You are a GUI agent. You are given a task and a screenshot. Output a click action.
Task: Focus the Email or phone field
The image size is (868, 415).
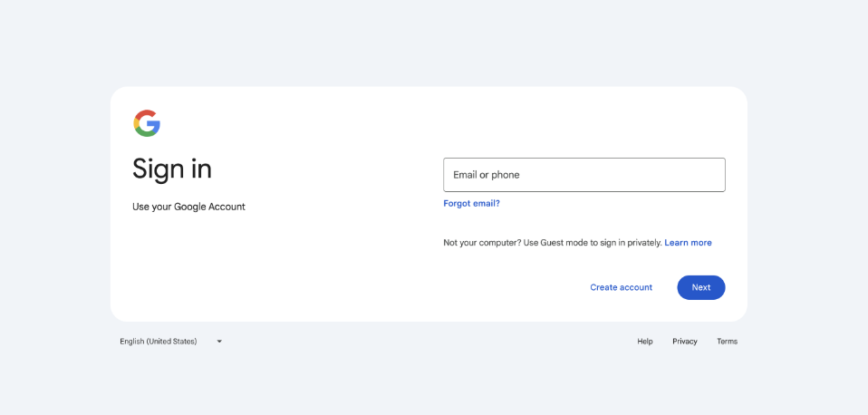[x=583, y=175]
